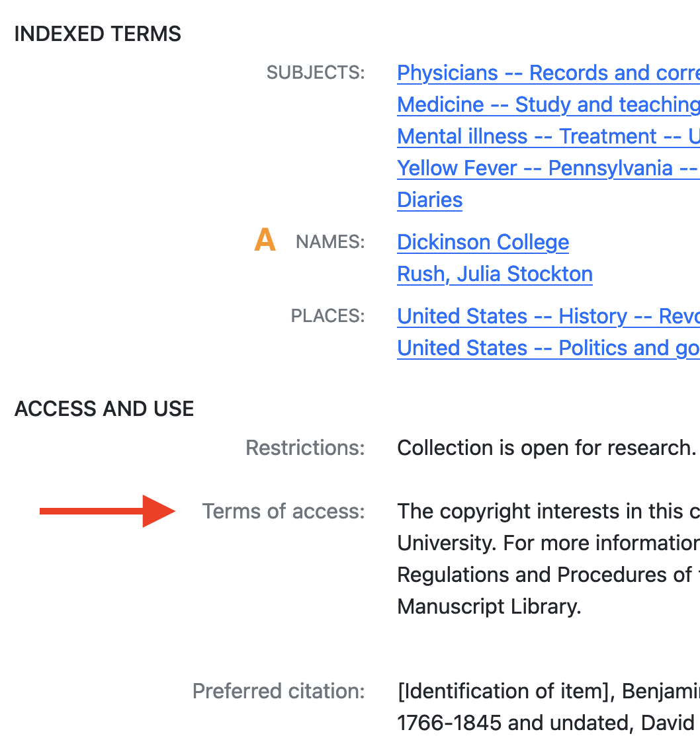Click the INDEXED TERMS section heading
This screenshot has width=700, height=738.
pyautogui.click(x=97, y=34)
